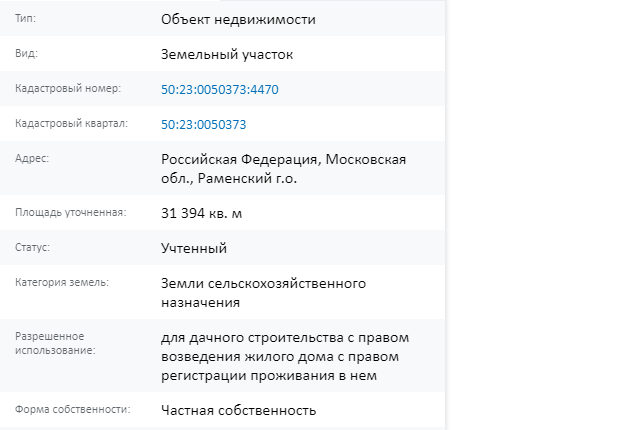Click the 'Разрешенное использование:' label
This screenshot has width=619, height=430.
(x=55, y=343)
